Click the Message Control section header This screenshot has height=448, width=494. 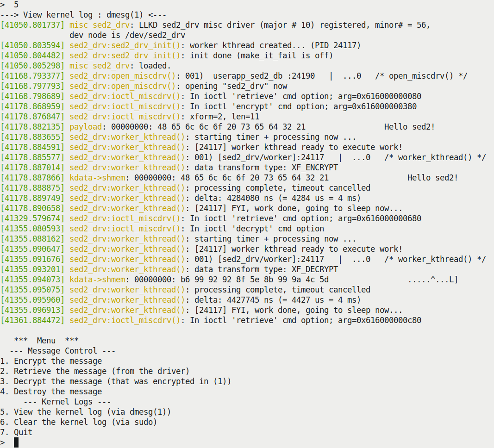tap(63, 351)
